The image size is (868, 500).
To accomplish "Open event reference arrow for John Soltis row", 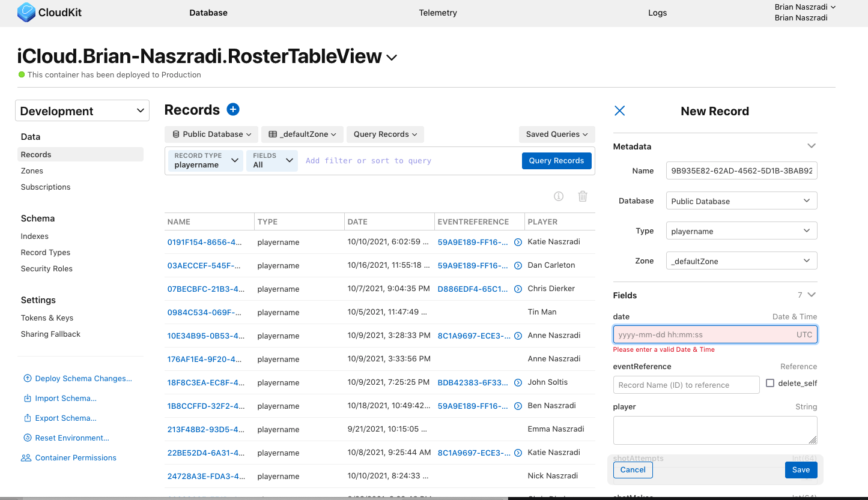I will pos(518,382).
